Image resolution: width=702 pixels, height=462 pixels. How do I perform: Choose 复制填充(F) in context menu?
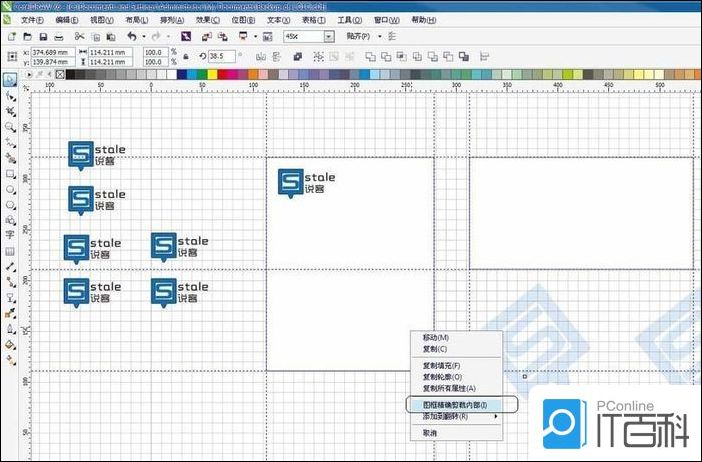point(456,366)
